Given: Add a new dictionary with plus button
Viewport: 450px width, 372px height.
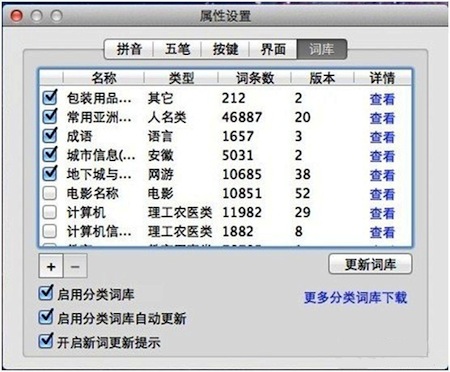Looking at the screenshot, I should [x=51, y=266].
